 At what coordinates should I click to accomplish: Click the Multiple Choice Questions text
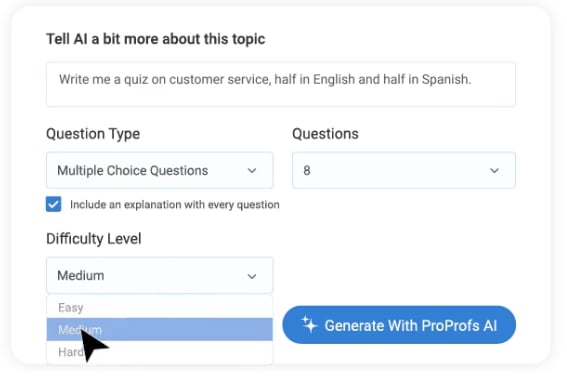click(x=133, y=170)
